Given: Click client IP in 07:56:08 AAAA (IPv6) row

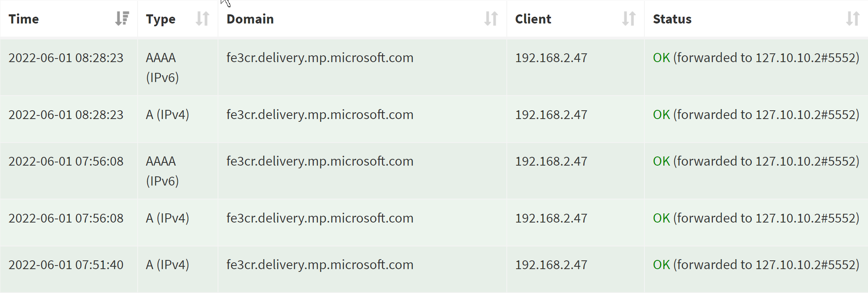Looking at the screenshot, I should click(551, 161).
